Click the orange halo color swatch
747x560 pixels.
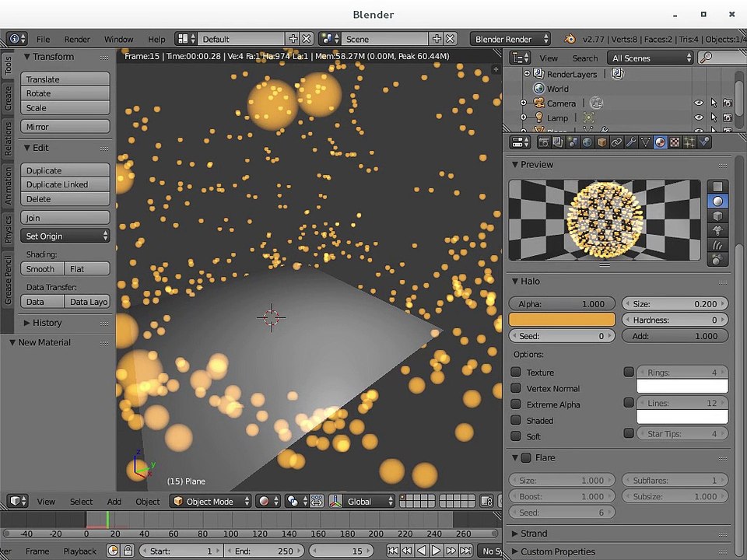coord(562,320)
